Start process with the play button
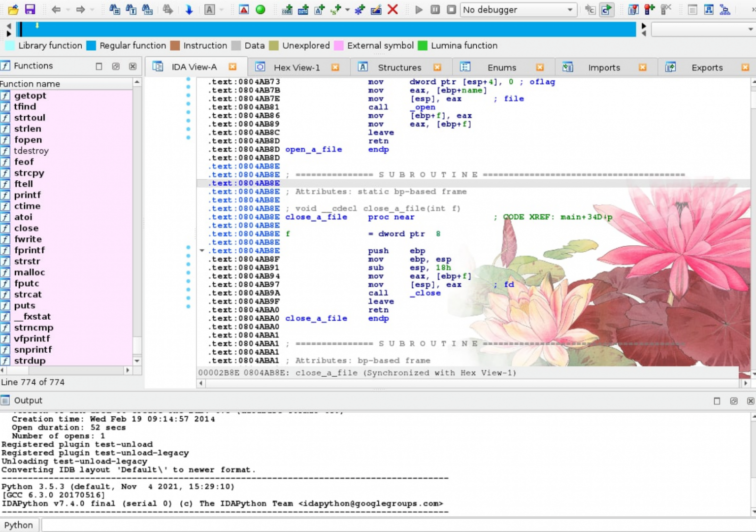This screenshot has width=756, height=532. 419,9
